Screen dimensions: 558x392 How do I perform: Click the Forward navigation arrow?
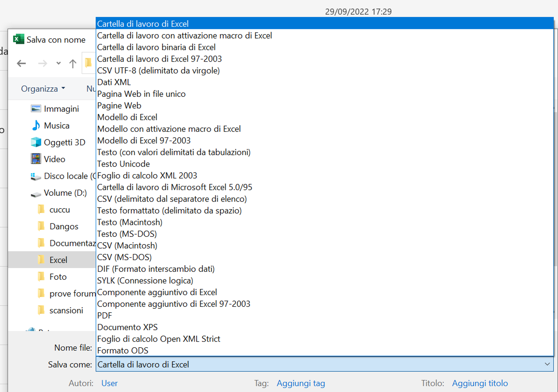click(x=43, y=63)
